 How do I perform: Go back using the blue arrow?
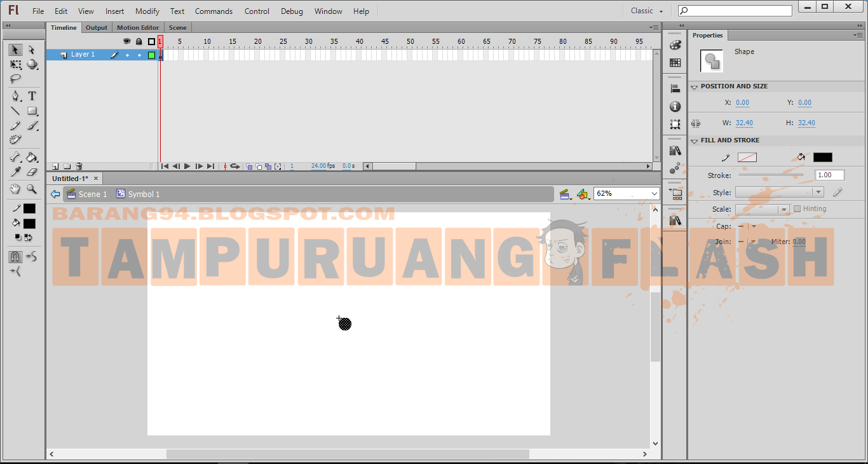pos(55,194)
